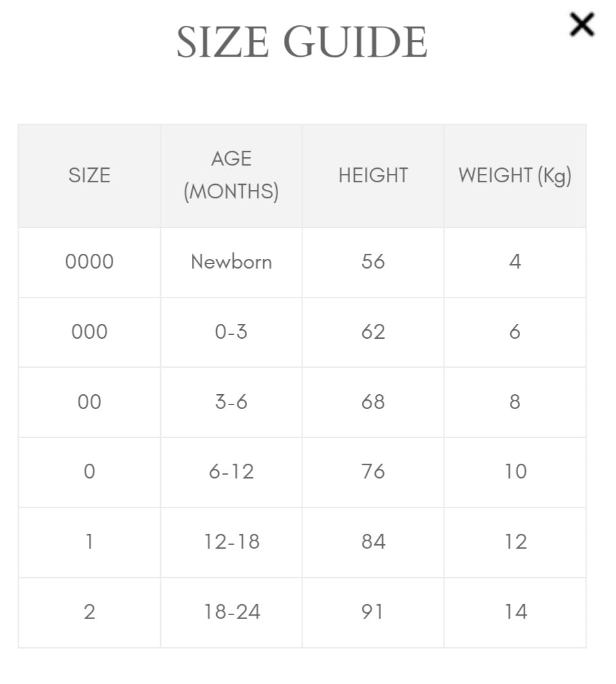Click the SIZE GUIDE title
Screen dimensions: 616x684
click(302, 42)
